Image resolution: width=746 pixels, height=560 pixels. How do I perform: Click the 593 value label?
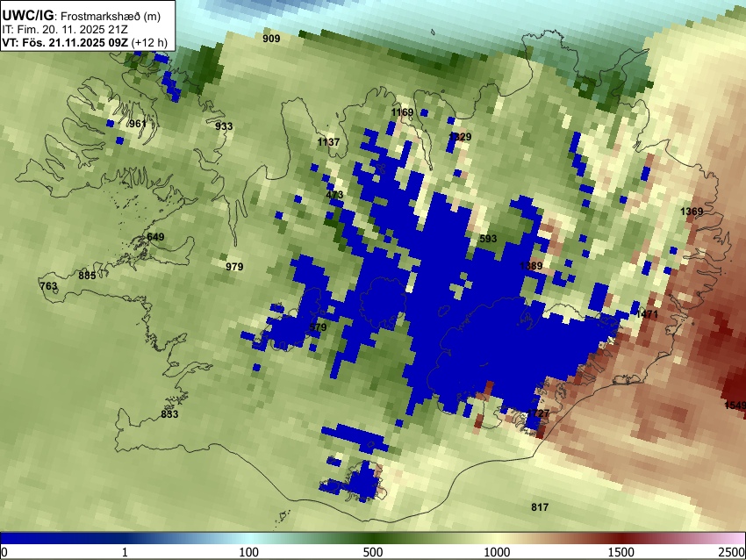(x=488, y=239)
